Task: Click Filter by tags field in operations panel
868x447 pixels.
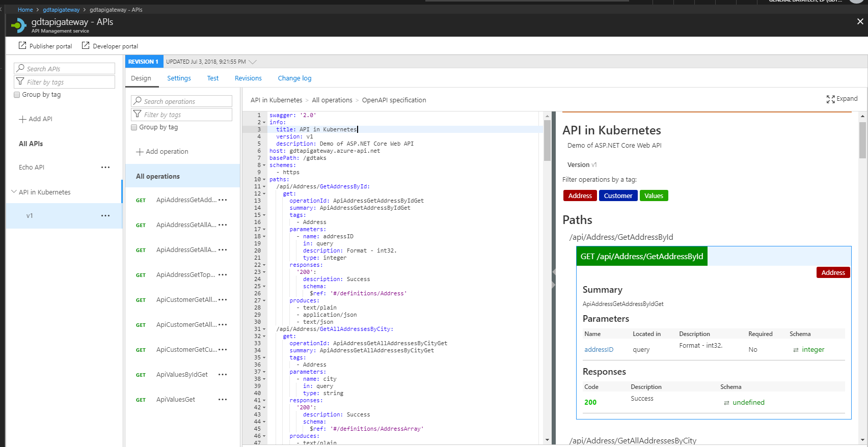Action: point(182,115)
